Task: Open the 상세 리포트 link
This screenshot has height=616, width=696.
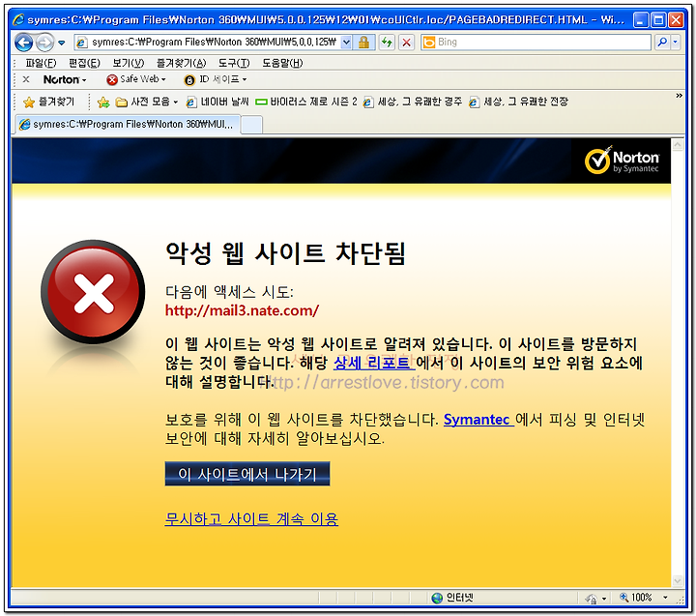Action: tap(374, 363)
